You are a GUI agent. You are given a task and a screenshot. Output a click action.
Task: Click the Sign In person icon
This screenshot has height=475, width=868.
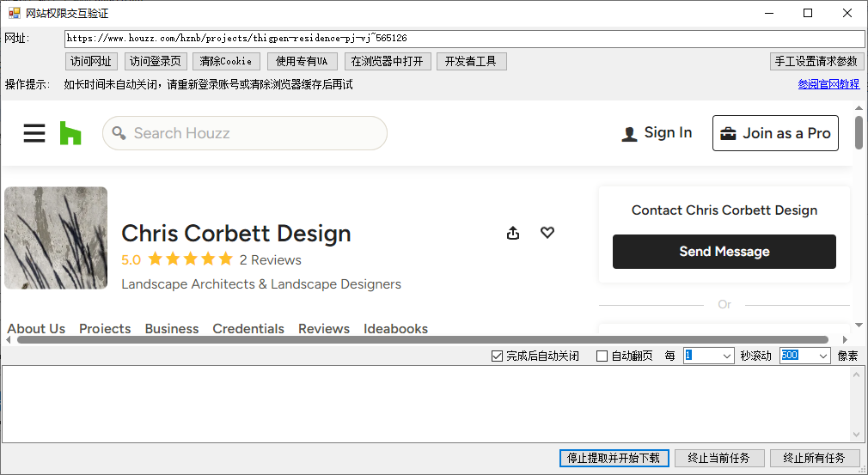629,134
